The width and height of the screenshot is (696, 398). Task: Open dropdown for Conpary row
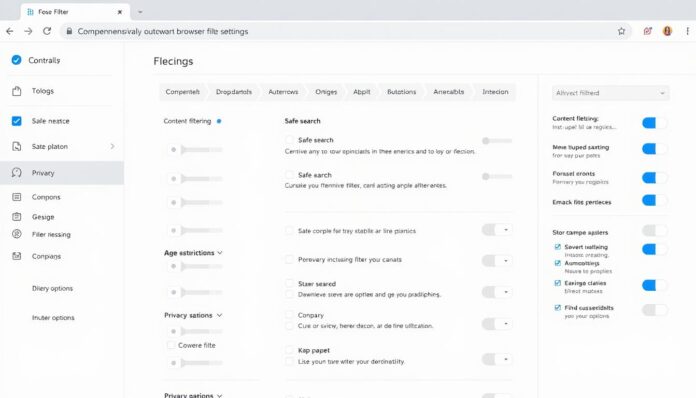coord(506,323)
